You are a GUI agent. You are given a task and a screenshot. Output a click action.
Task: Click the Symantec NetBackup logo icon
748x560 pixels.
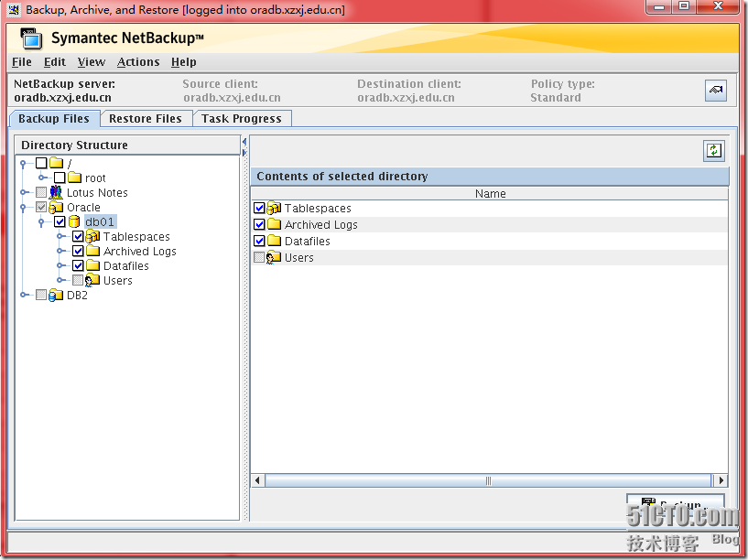click(x=31, y=38)
